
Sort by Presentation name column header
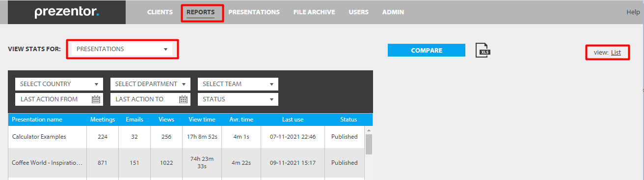point(48,120)
